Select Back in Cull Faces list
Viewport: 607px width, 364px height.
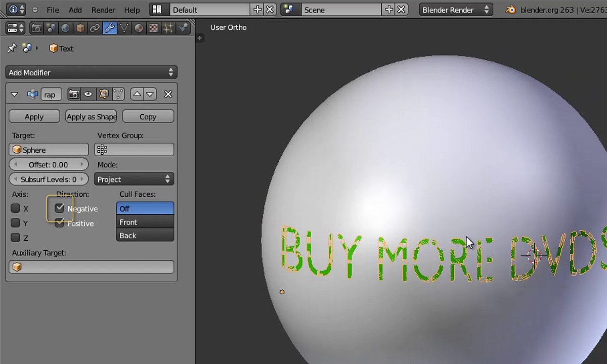click(145, 235)
